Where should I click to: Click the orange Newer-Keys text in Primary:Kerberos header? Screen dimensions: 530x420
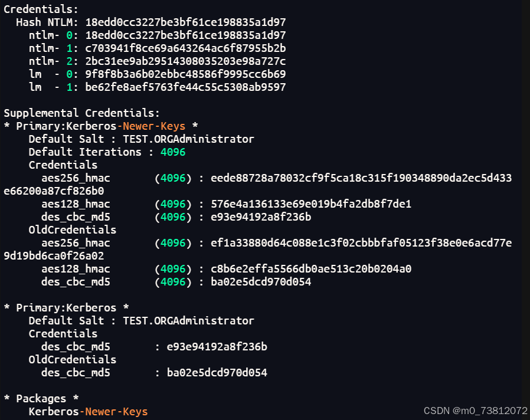pyautogui.click(x=154, y=126)
